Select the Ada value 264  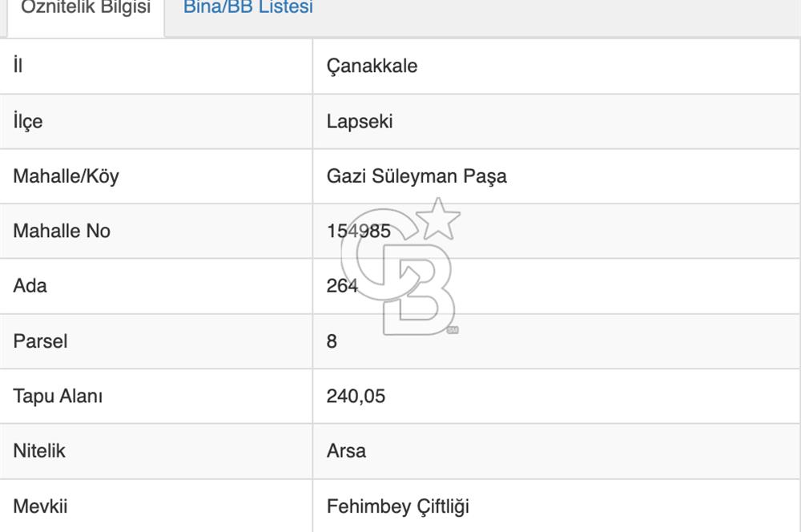point(343,286)
